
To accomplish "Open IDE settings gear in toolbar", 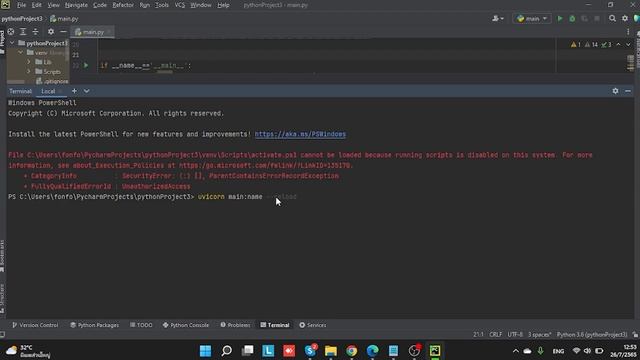I will pos(625,18).
